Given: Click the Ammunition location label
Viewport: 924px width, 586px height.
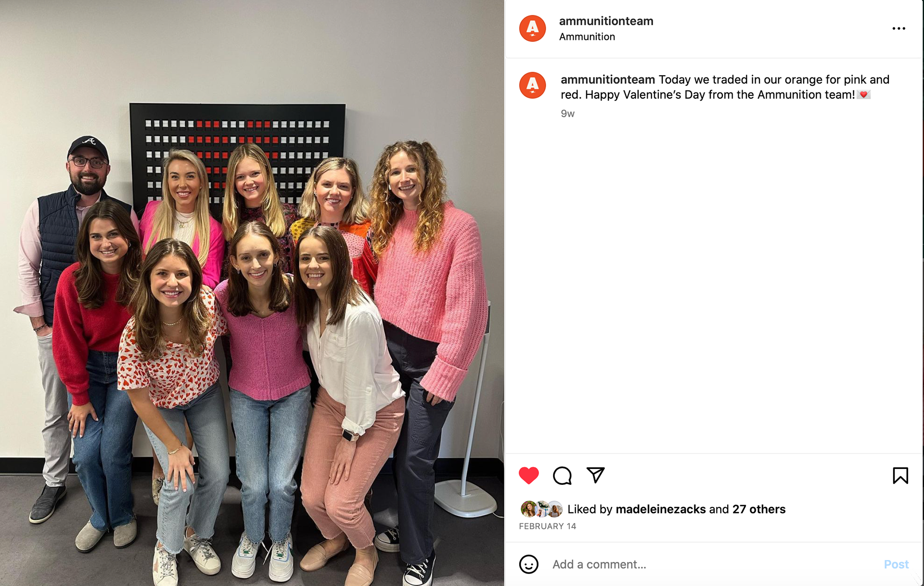Looking at the screenshot, I should (x=587, y=37).
